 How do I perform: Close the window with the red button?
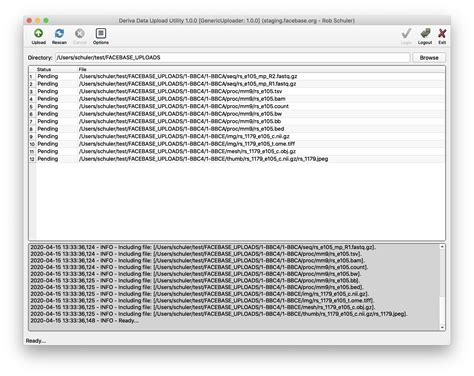pyautogui.click(x=29, y=20)
